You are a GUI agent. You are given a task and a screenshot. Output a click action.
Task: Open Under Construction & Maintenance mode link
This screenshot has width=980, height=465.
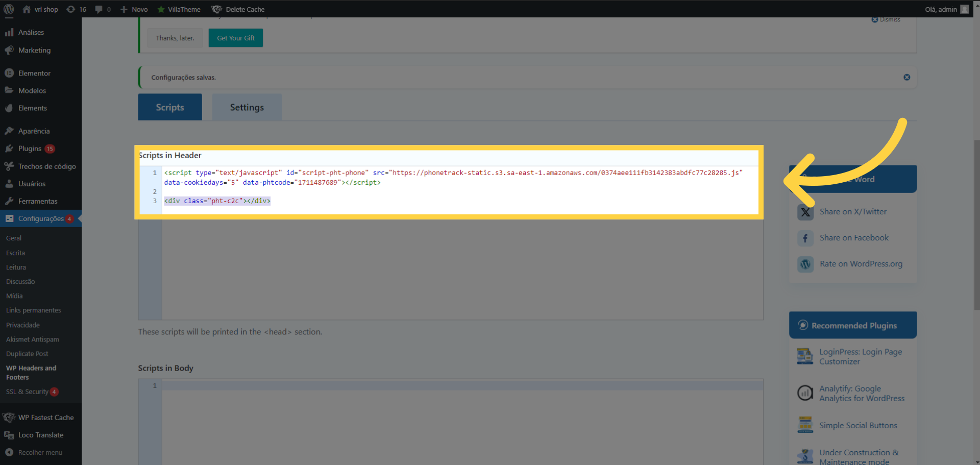pos(859,457)
